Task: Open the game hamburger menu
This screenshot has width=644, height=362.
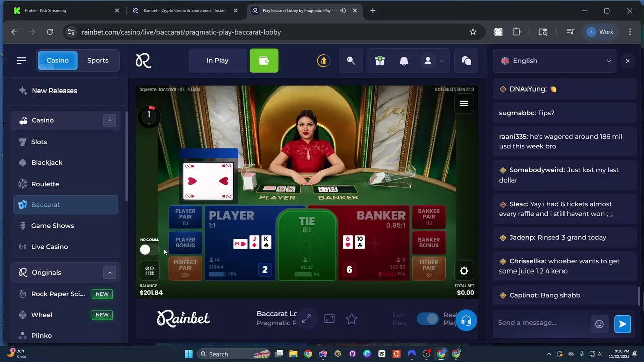Action: coord(464,103)
